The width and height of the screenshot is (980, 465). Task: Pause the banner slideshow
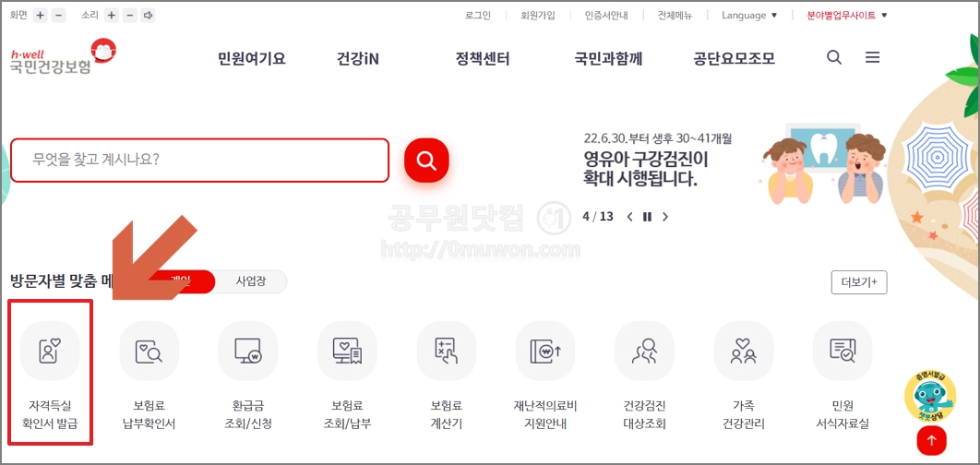tap(648, 217)
